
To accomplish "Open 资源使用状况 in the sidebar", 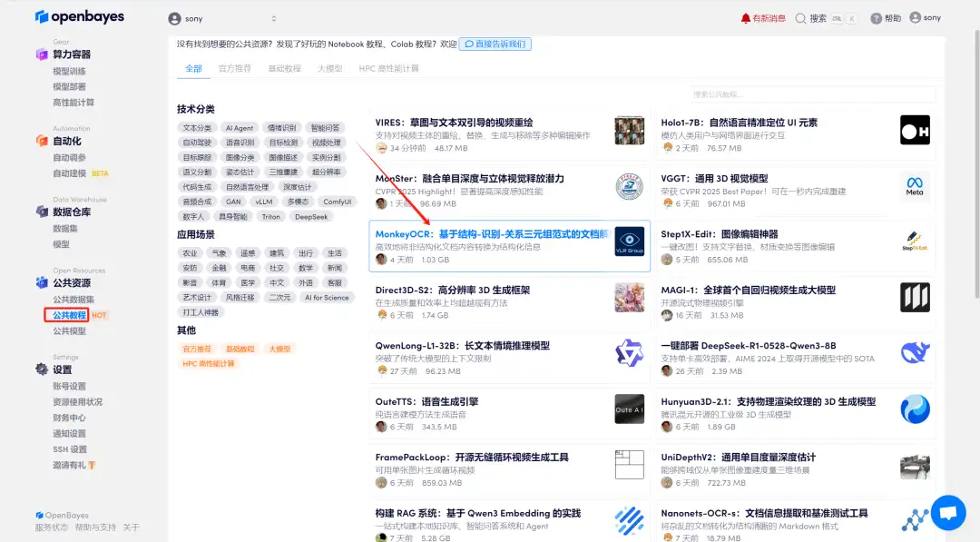I will click(x=77, y=402).
